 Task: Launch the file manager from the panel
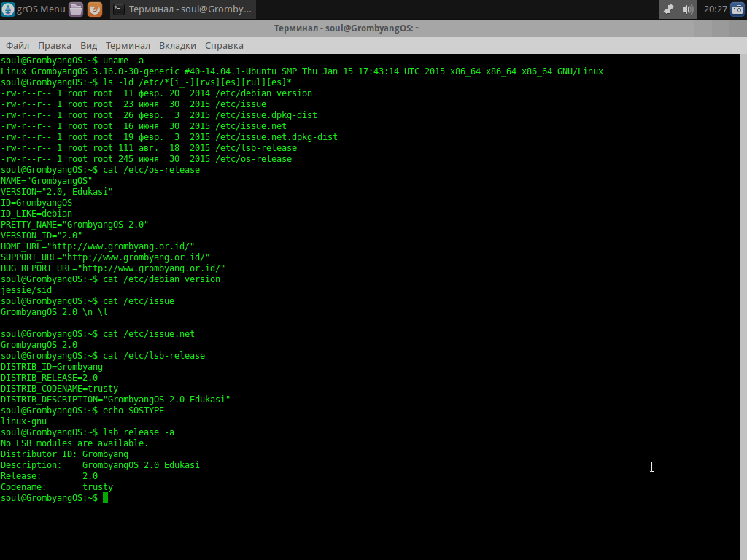tap(76, 9)
